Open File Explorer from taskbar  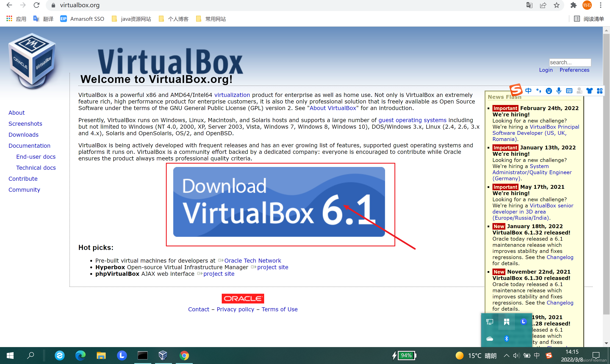101,355
